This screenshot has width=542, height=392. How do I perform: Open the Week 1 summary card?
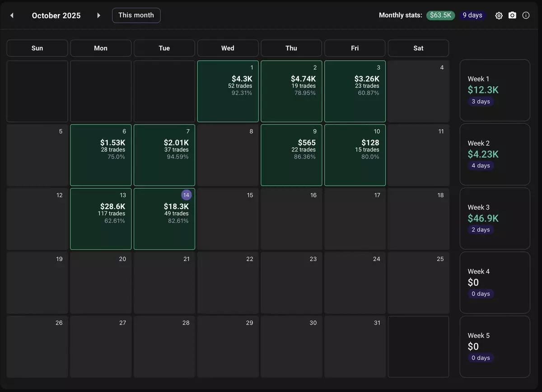[x=495, y=90]
